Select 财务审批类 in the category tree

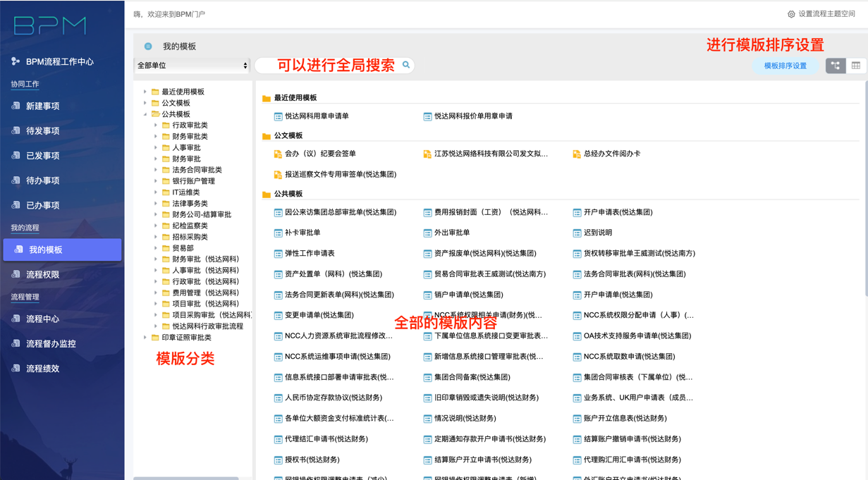click(x=190, y=137)
